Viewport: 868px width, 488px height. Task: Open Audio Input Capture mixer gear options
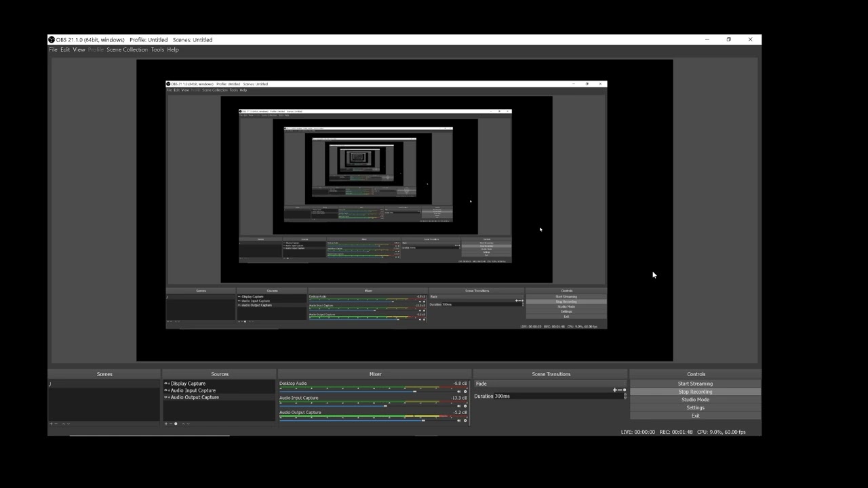click(465, 406)
